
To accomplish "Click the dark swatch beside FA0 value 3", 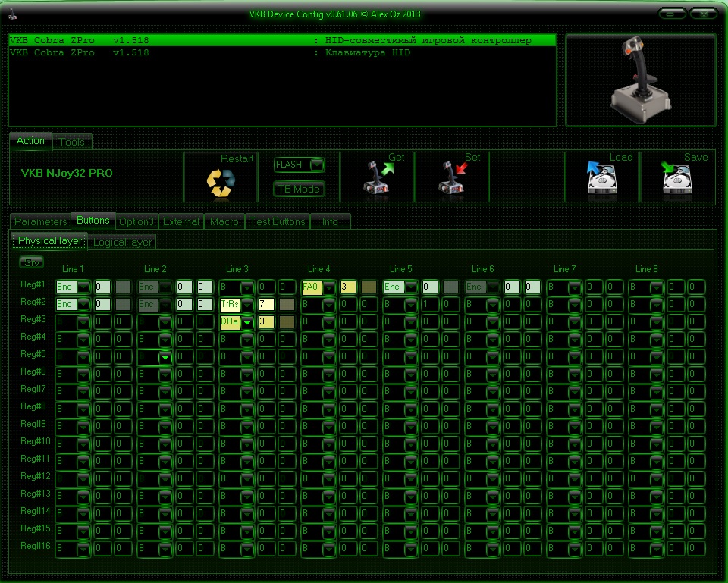I will (x=369, y=287).
